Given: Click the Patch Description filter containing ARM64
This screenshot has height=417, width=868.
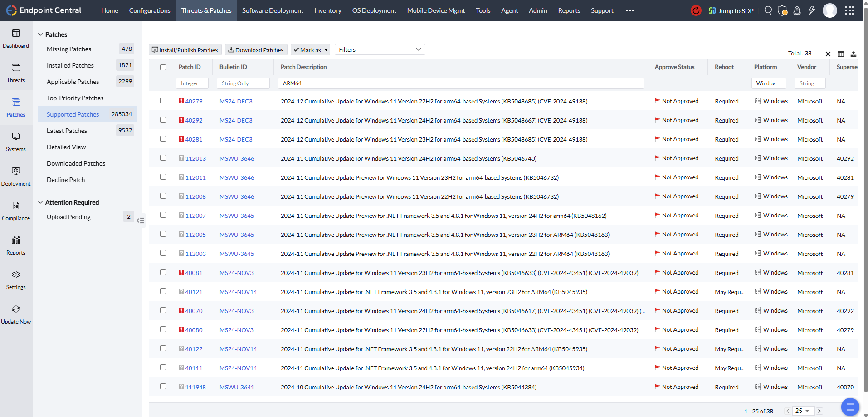Looking at the screenshot, I should 461,83.
